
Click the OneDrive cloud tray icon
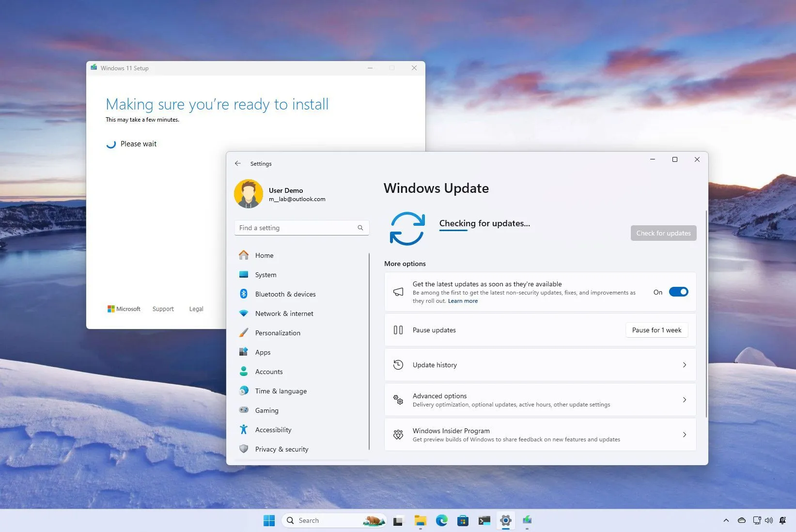coord(742,520)
